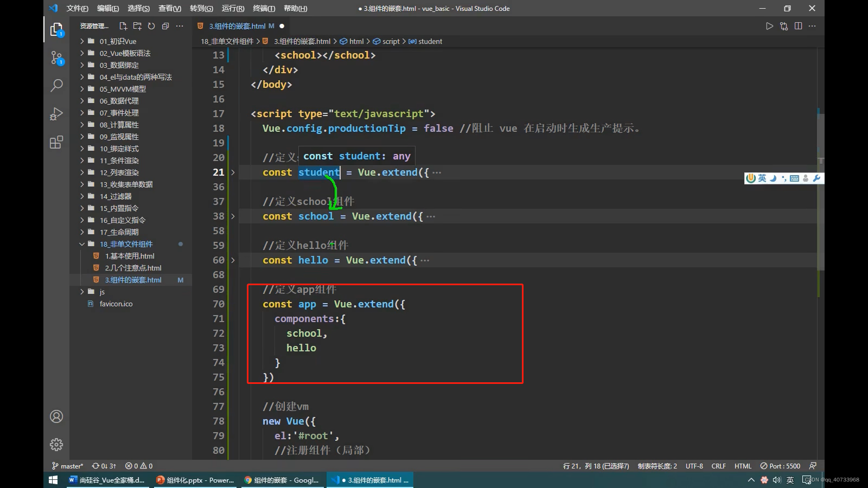Open the 文件(F) menu

pos(77,8)
